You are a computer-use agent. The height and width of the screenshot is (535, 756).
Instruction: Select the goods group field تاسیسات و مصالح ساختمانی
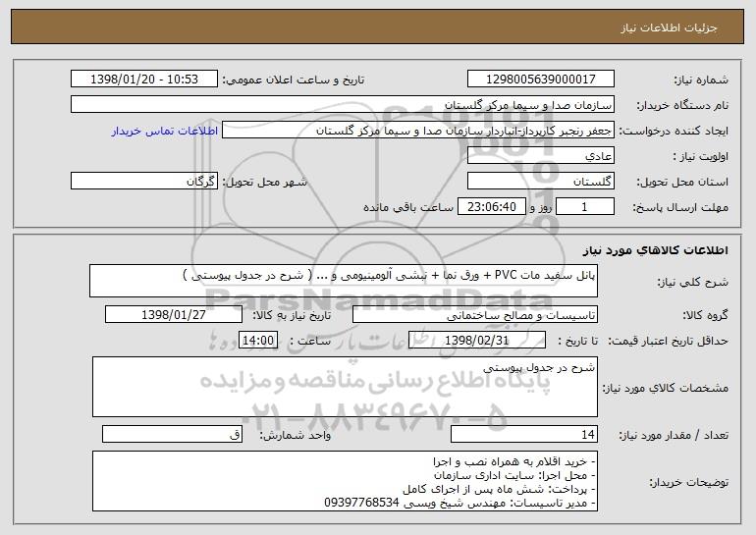pyautogui.click(x=475, y=315)
